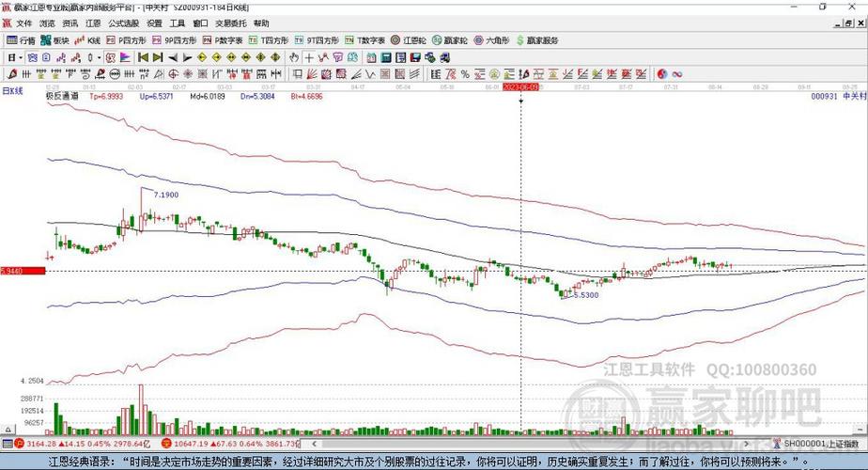
Task: Open the 窗口 menu
Action: tap(200, 23)
